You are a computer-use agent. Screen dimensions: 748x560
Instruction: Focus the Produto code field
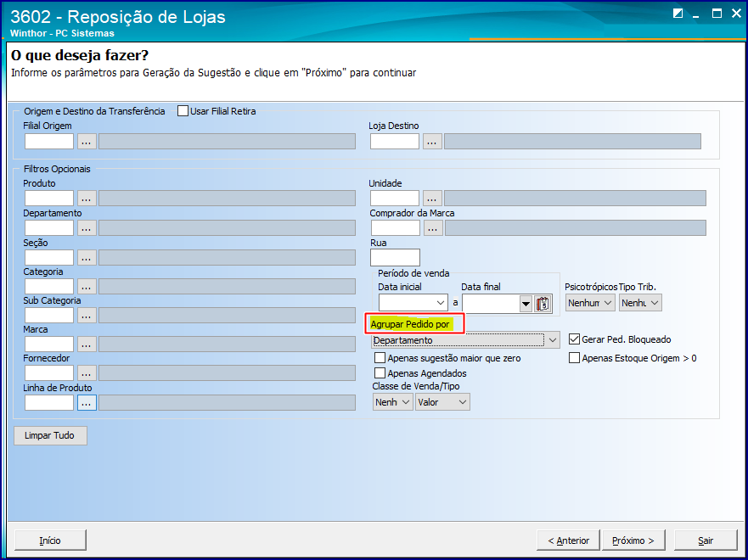point(49,199)
